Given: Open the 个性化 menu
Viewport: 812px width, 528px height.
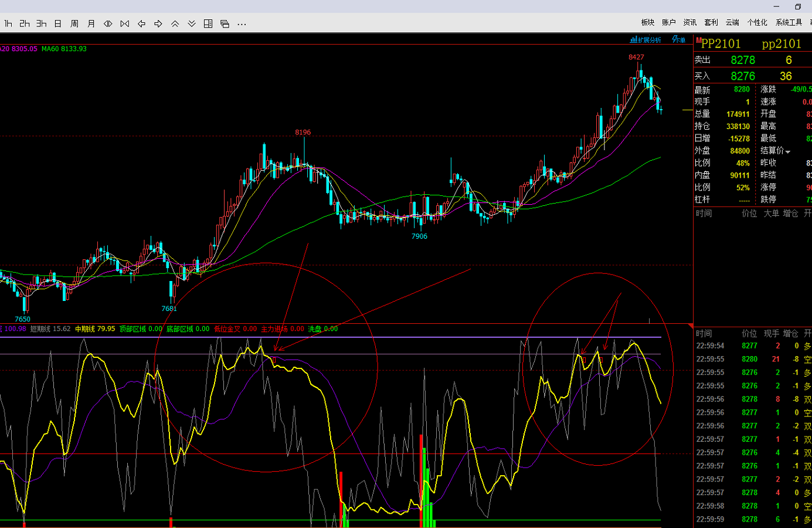Looking at the screenshot, I should tap(757, 22).
